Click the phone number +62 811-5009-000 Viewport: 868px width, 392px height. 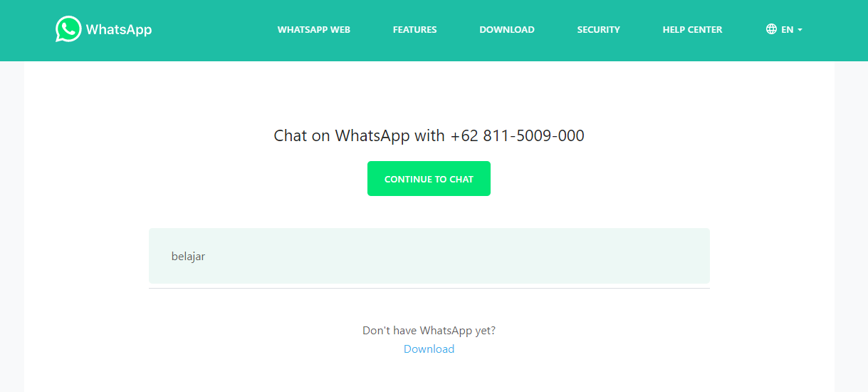click(517, 135)
